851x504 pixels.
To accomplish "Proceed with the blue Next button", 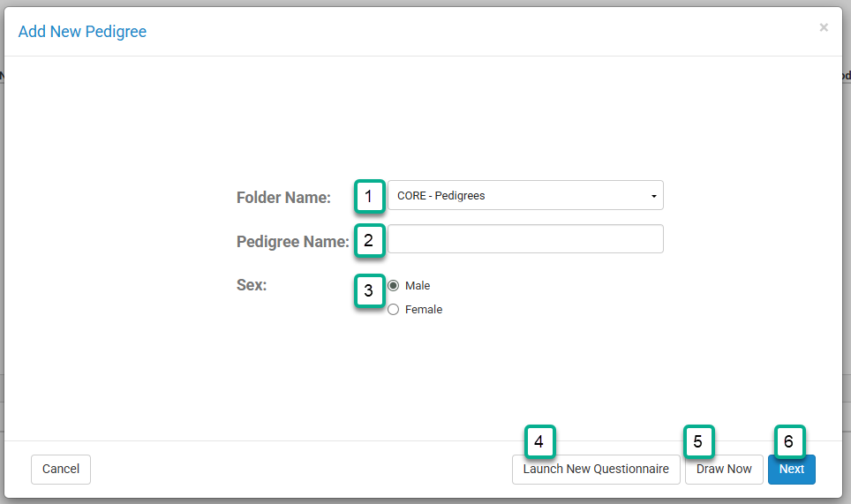I will [791, 470].
